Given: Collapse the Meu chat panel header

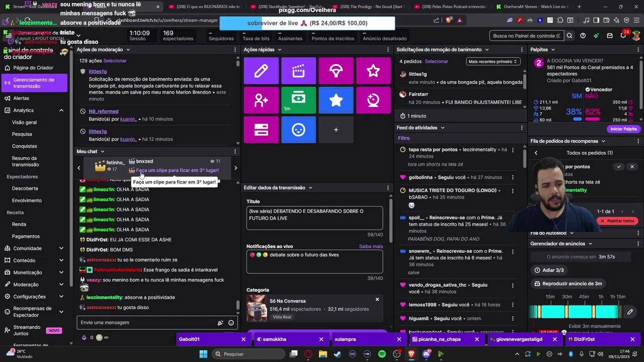Looking at the screenshot, I should pyautogui.click(x=103, y=151).
